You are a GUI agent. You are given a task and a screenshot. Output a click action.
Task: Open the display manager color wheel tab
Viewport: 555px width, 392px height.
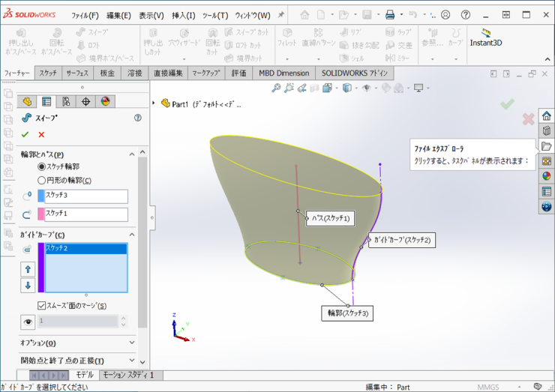(x=105, y=102)
